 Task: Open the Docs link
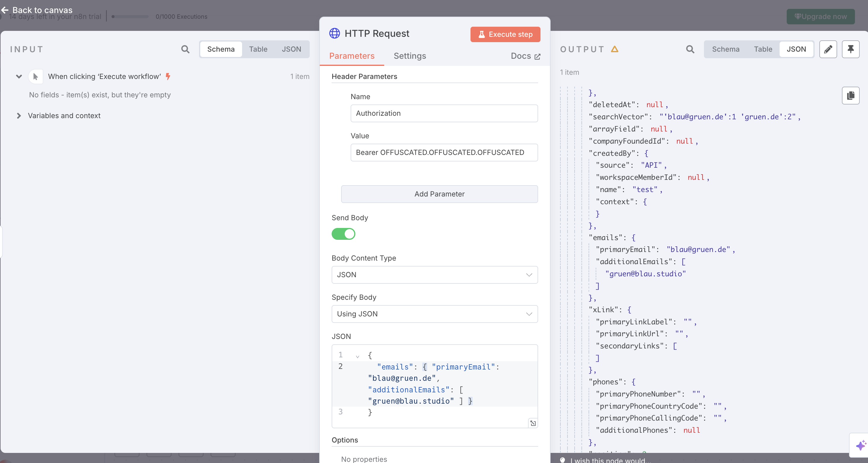coord(525,56)
